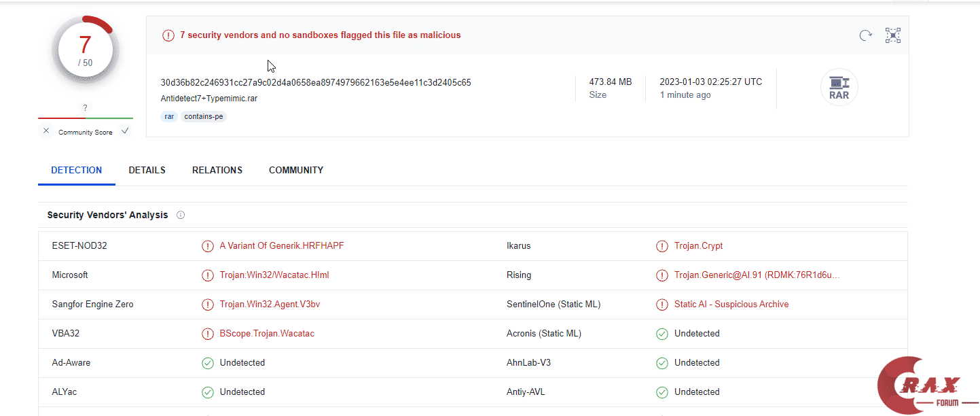
Task: Click the 'Trojan.Crypt' result
Action: point(699,245)
